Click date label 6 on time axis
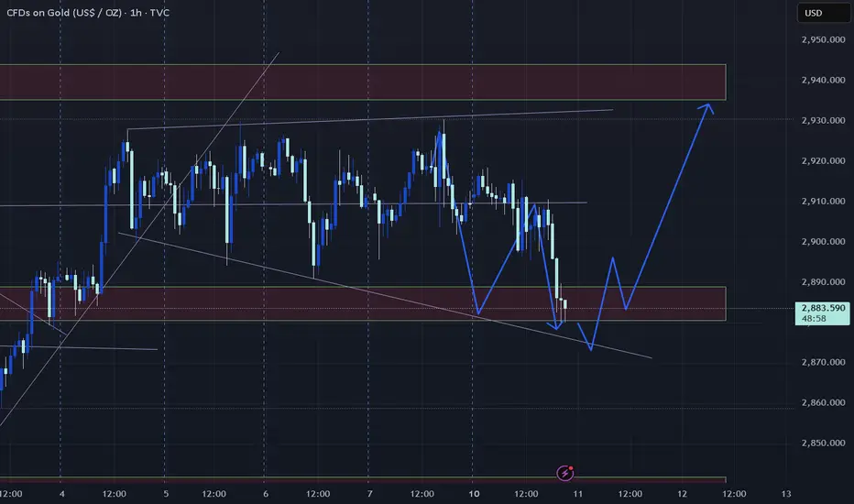This screenshot has width=854, height=504. [266, 494]
